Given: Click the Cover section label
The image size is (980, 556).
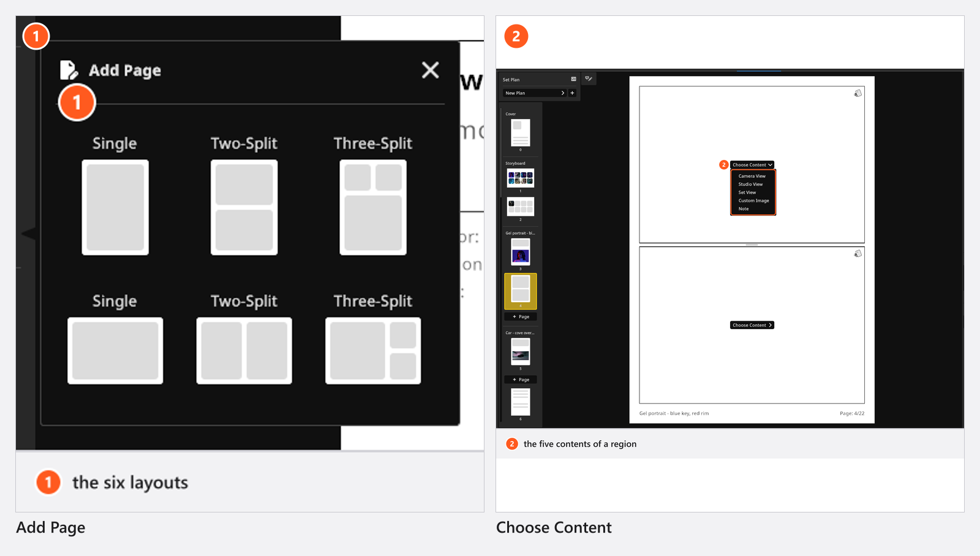Looking at the screenshot, I should click(511, 114).
